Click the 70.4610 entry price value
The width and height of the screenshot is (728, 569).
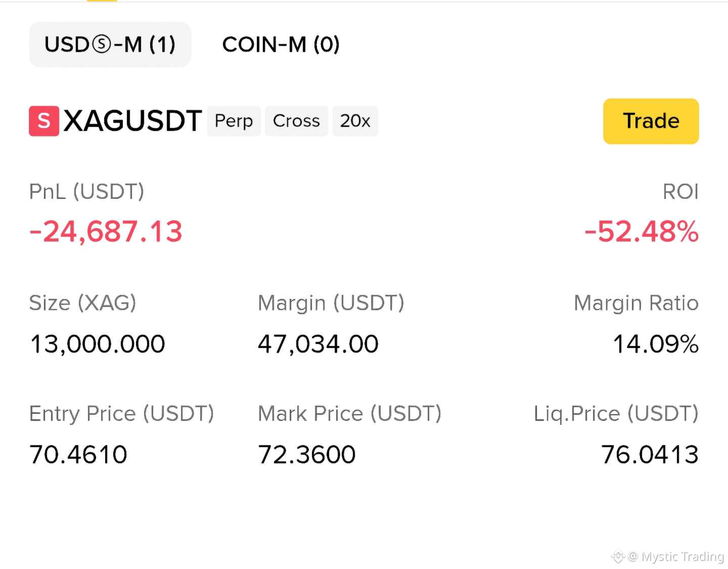coord(78,454)
